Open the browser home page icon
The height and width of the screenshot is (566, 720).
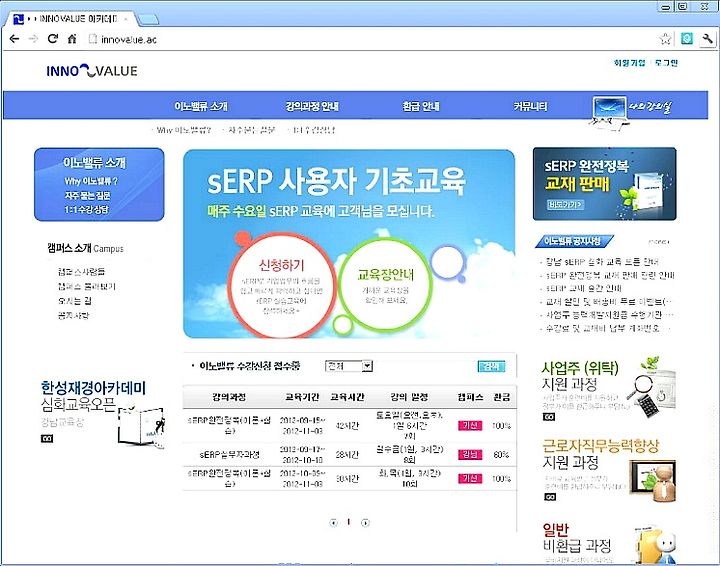(x=72, y=39)
